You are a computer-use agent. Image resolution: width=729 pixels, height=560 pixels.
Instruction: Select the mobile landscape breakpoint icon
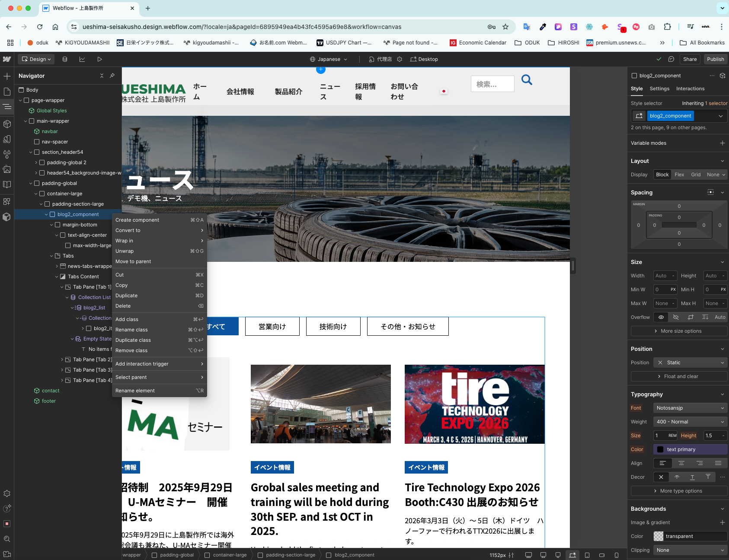point(602,555)
